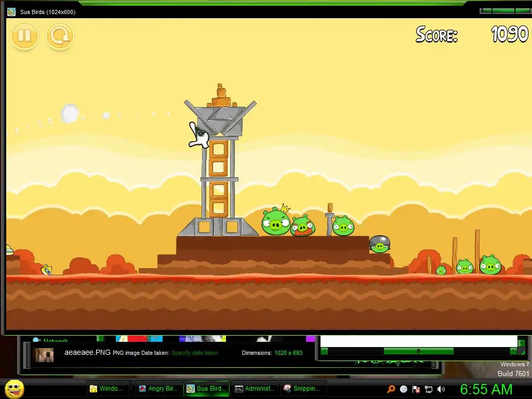This screenshot has height=399, width=532.
Task: Open the network tray icon
Action: 429,390
